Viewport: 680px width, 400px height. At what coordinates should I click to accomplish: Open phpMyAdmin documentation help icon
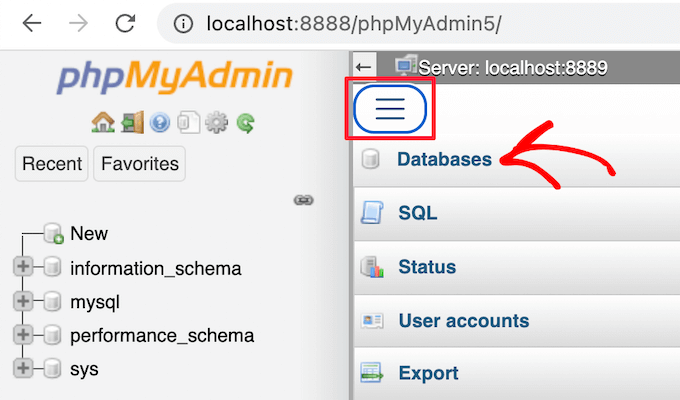pyautogui.click(x=160, y=123)
